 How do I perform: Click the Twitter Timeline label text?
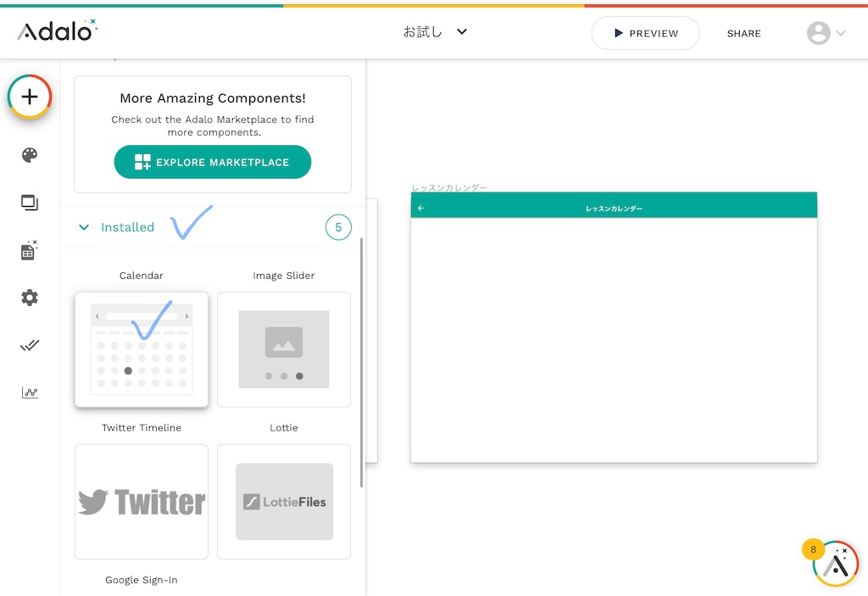(142, 427)
